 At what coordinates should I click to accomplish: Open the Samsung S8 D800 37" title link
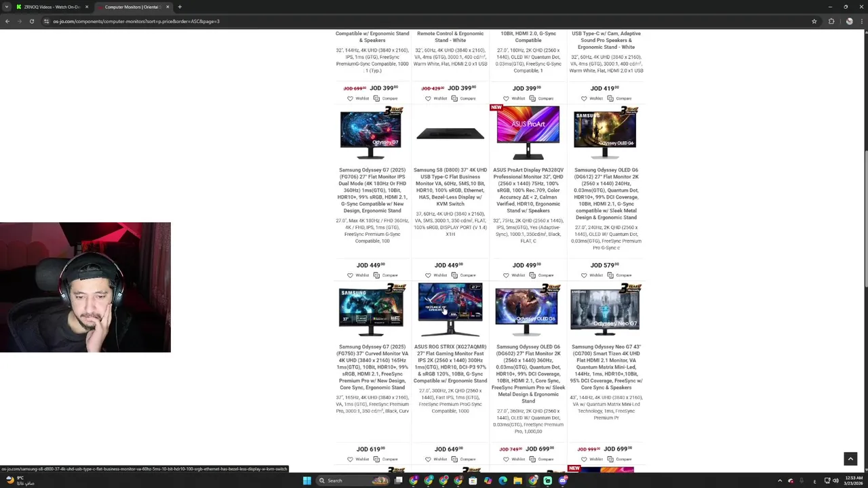pyautogui.click(x=450, y=187)
